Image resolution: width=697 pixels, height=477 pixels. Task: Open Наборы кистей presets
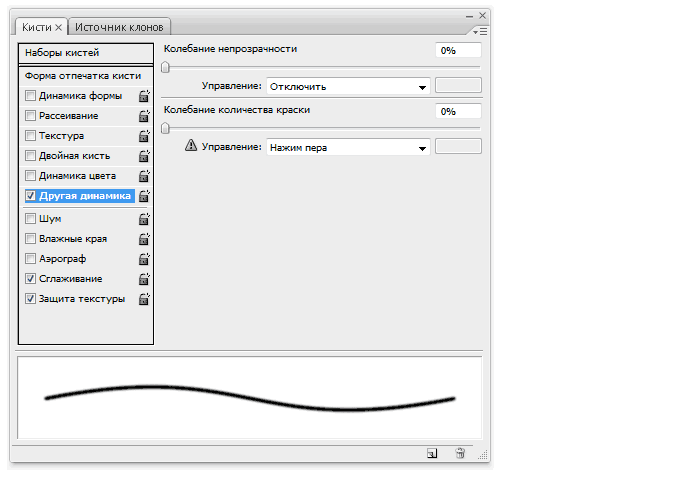pos(85,53)
